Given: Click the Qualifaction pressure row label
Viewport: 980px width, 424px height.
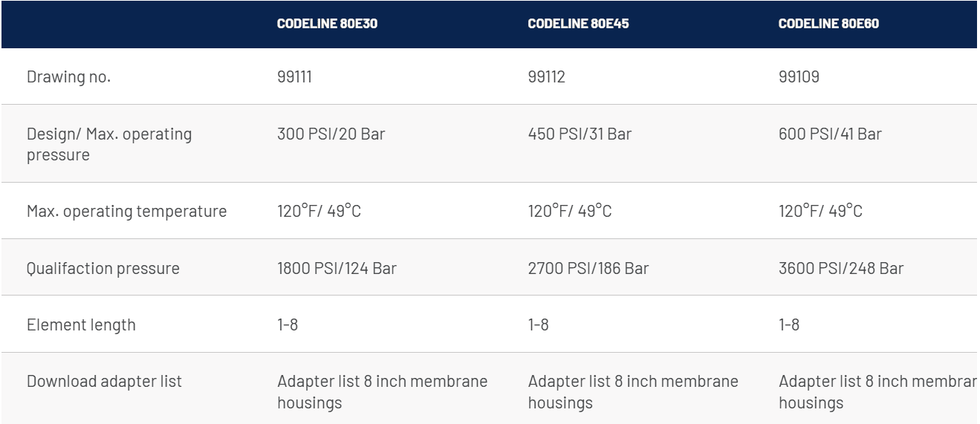Looking at the screenshot, I should [x=103, y=268].
